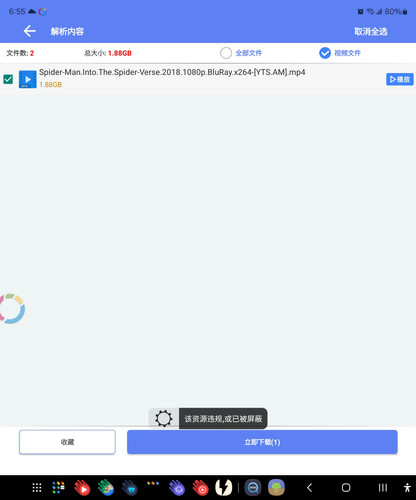Image resolution: width=416 pixels, height=500 pixels.
Task: Launch the red record-circle app in taskbar
Action: pos(200,488)
